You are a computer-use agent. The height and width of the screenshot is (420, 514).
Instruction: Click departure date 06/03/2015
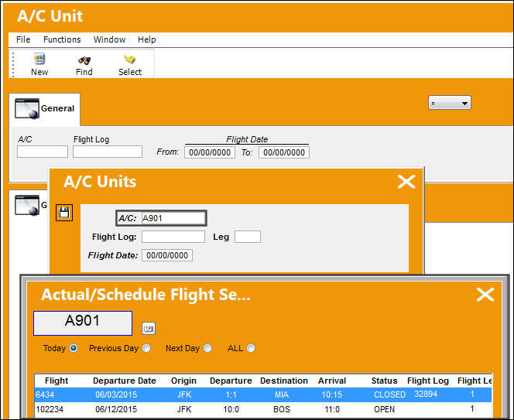116,394
